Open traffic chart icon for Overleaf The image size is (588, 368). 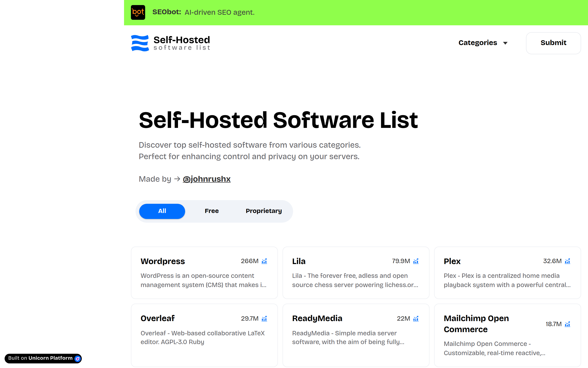[x=264, y=319]
